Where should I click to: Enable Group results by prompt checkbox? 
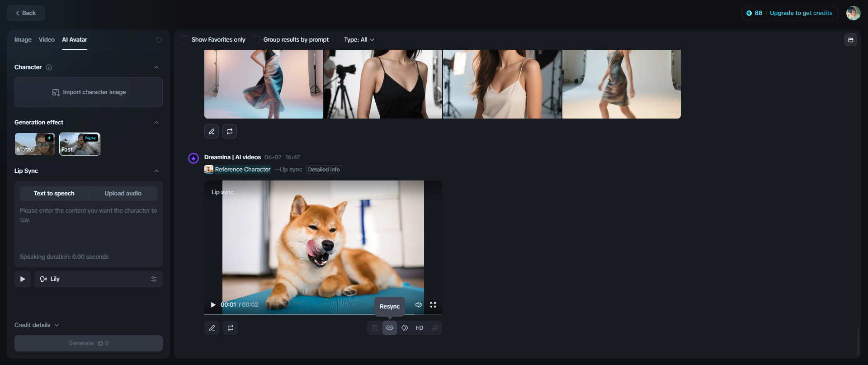256,40
